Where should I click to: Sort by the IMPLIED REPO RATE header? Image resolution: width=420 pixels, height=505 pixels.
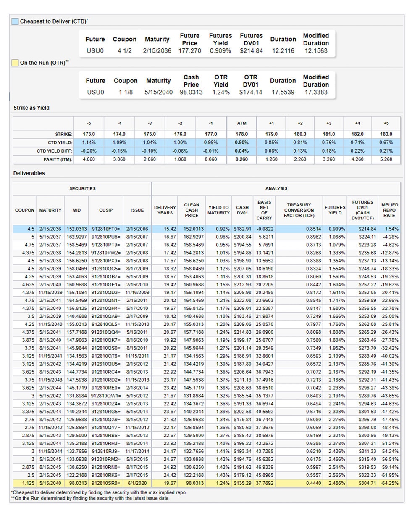389,210
